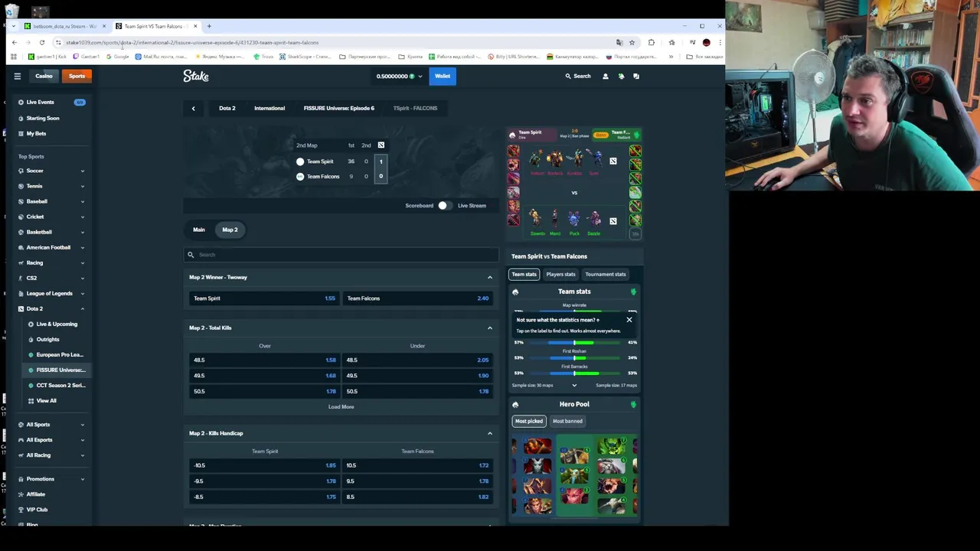Open the chat icon in header
980x551 pixels.
(635, 76)
